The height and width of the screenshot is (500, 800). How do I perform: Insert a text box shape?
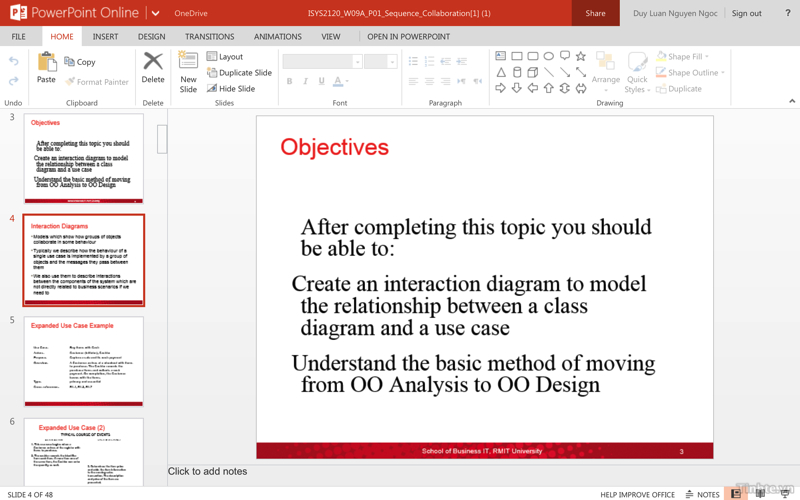tap(501, 57)
